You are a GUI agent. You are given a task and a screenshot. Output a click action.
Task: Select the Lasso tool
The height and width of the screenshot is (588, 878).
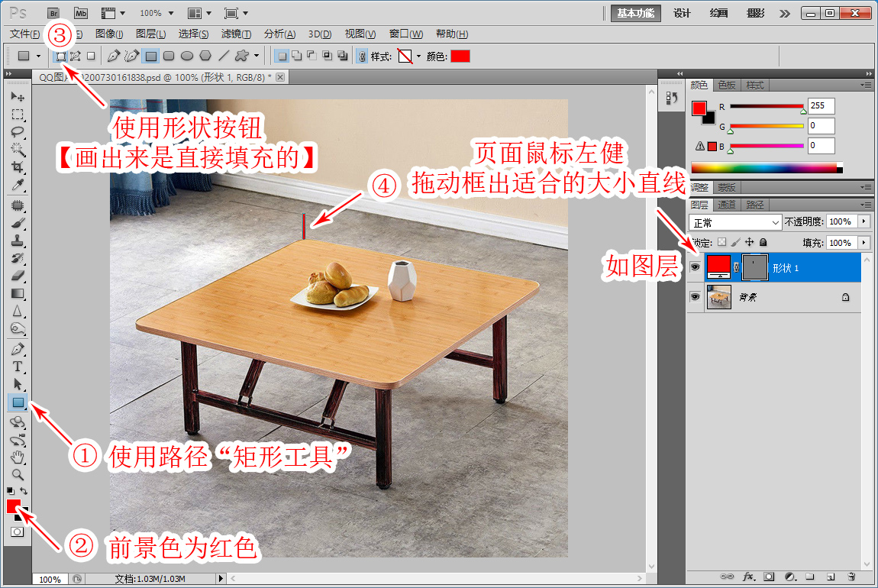[x=18, y=132]
